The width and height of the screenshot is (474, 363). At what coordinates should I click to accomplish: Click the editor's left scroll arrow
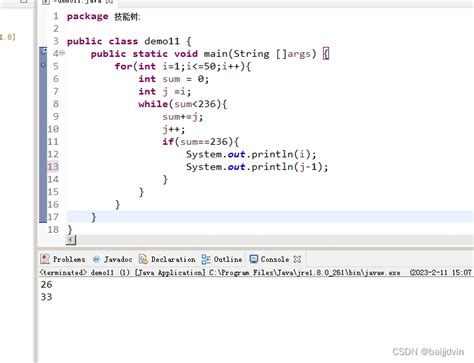71,240
